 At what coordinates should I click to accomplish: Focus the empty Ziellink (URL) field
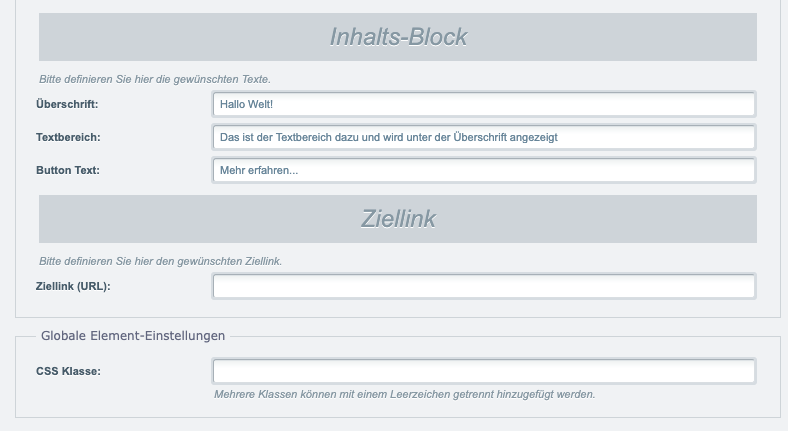(x=483, y=286)
